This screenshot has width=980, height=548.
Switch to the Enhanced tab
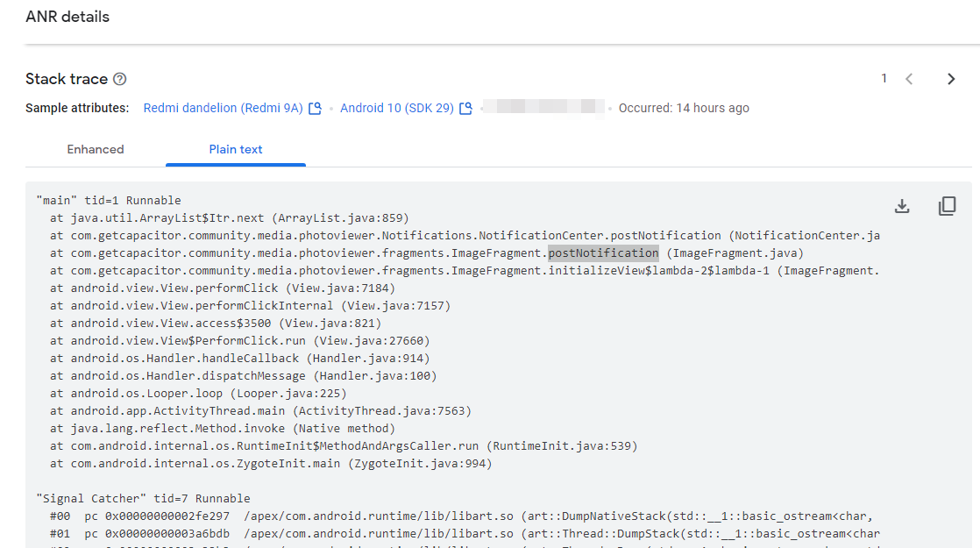(x=95, y=149)
